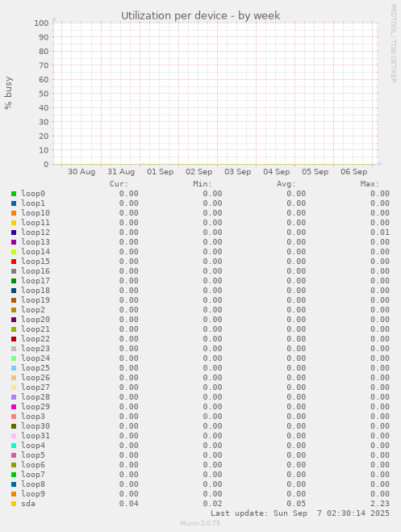
Task: Click the orange loop10 legend swatch
Action: tap(14, 213)
